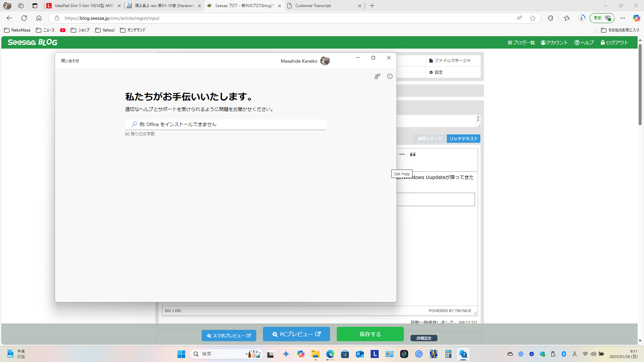Open the オンデマンド bookmarks folder

(133, 30)
